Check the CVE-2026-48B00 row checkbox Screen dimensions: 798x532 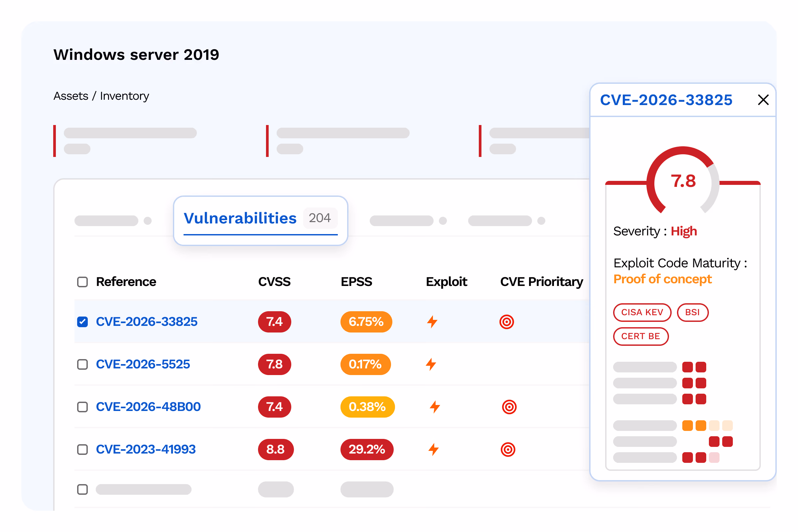click(82, 407)
